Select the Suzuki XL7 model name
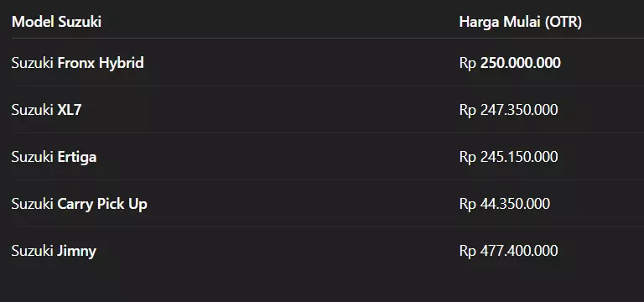The height and width of the screenshot is (302, 644). (x=46, y=110)
